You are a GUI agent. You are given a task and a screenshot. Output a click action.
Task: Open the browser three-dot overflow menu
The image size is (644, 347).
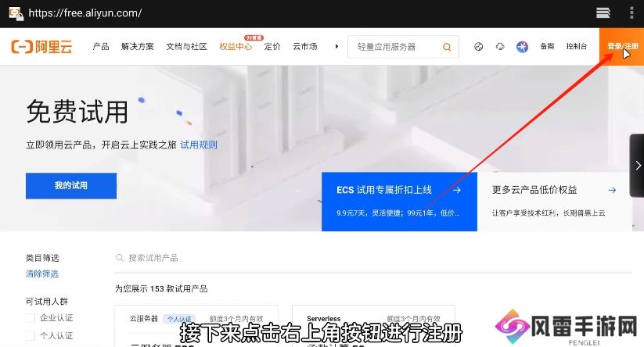click(631, 13)
